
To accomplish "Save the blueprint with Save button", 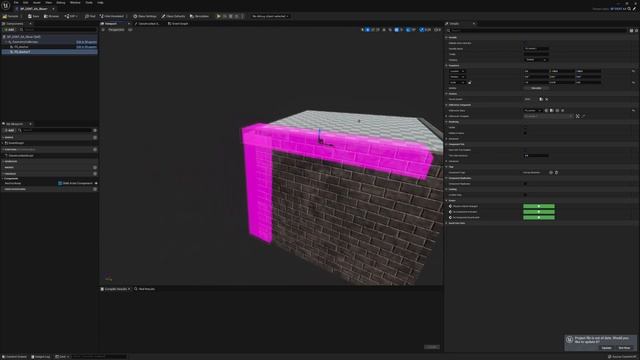I will tap(33, 16).
